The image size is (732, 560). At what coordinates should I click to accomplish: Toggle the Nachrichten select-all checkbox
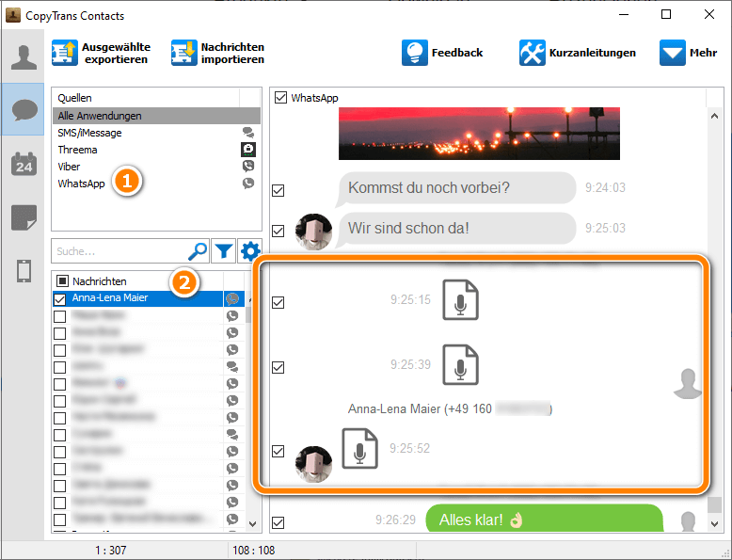[x=62, y=280]
